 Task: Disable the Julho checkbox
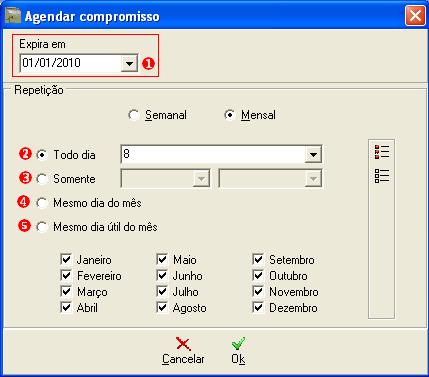point(162,291)
